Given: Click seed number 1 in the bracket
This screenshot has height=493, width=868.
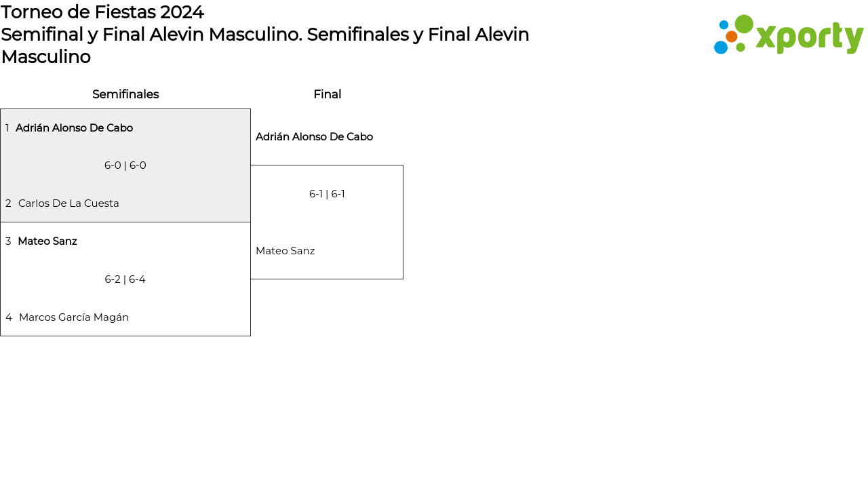Looking at the screenshot, I should (x=7, y=128).
